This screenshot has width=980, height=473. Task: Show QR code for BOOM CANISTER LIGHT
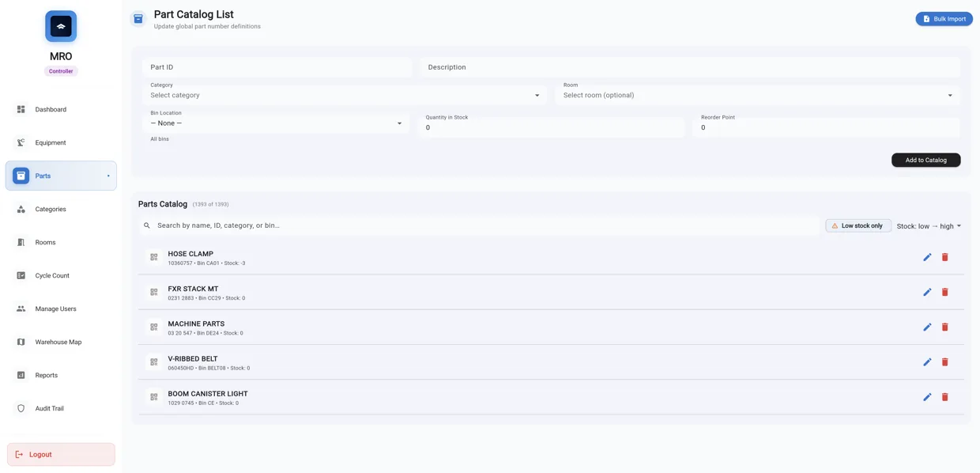click(154, 396)
